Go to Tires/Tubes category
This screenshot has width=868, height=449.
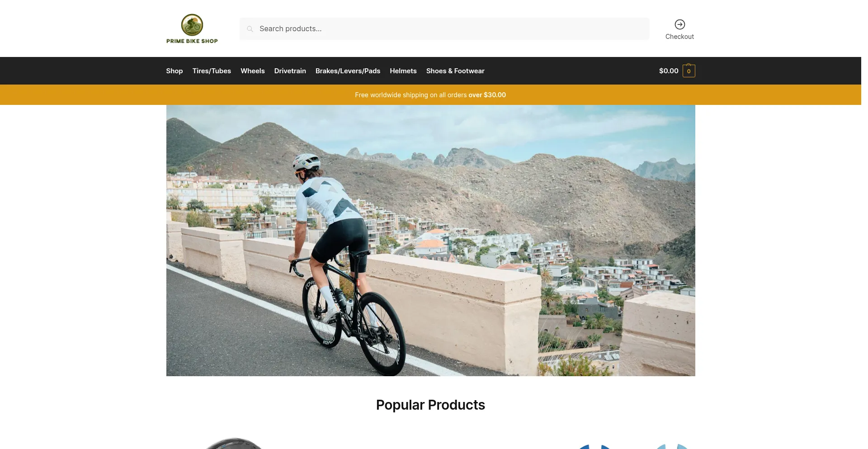pos(212,71)
